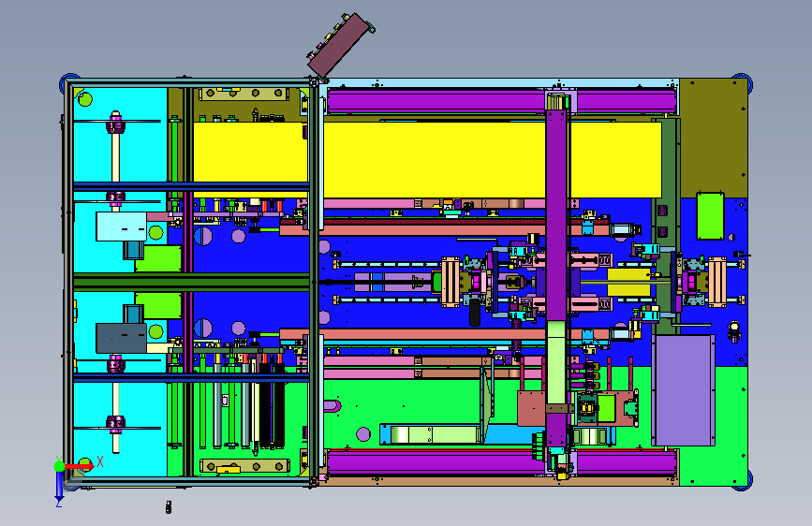812x526 pixels.
Task: Click the blue Z axis arrow of the triad
Action: click(x=59, y=486)
